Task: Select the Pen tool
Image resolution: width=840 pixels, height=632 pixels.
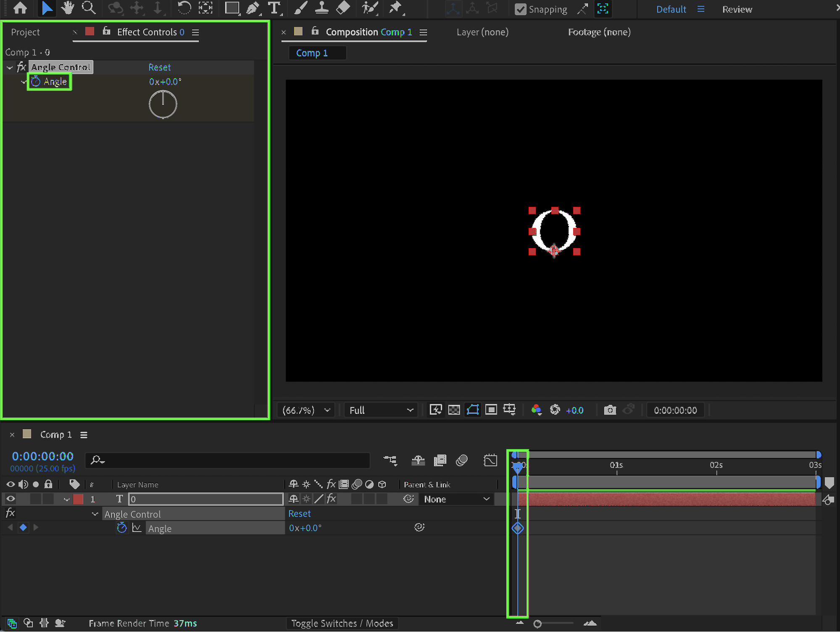Action: click(x=253, y=8)
